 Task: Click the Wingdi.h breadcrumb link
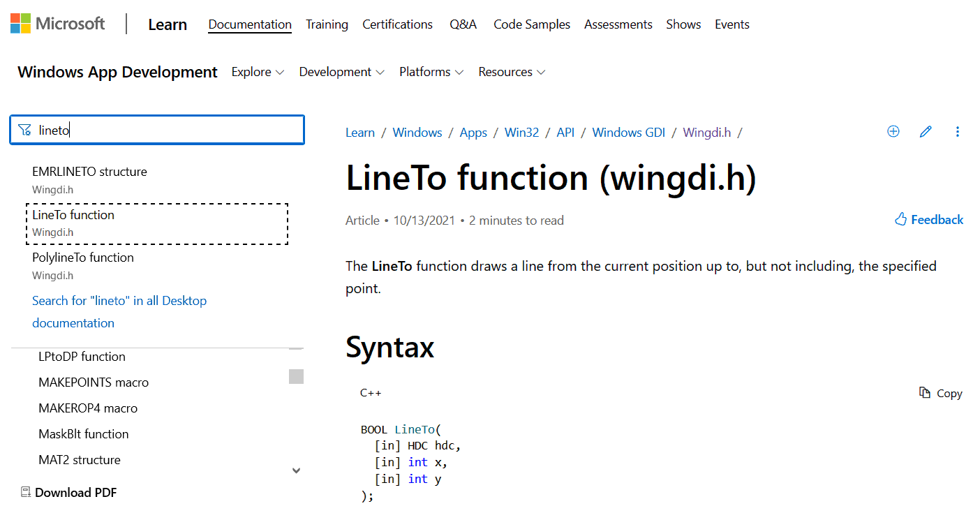(706, 133)
